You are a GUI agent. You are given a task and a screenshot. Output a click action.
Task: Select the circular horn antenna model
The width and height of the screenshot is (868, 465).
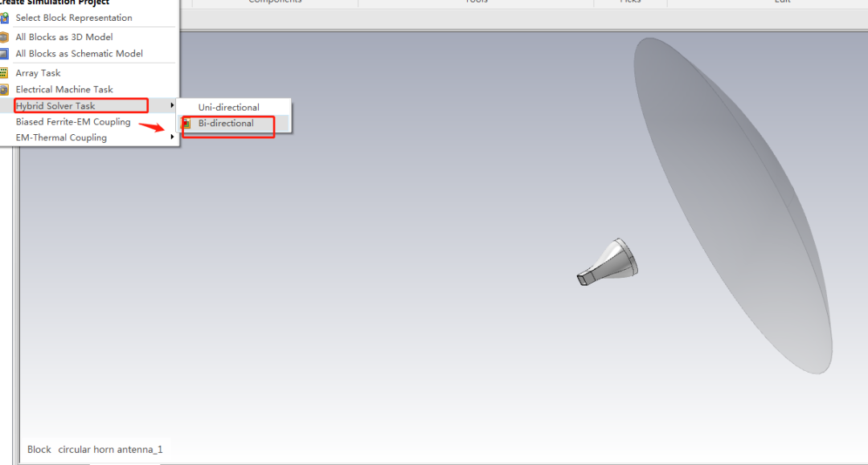coord(608,263)
